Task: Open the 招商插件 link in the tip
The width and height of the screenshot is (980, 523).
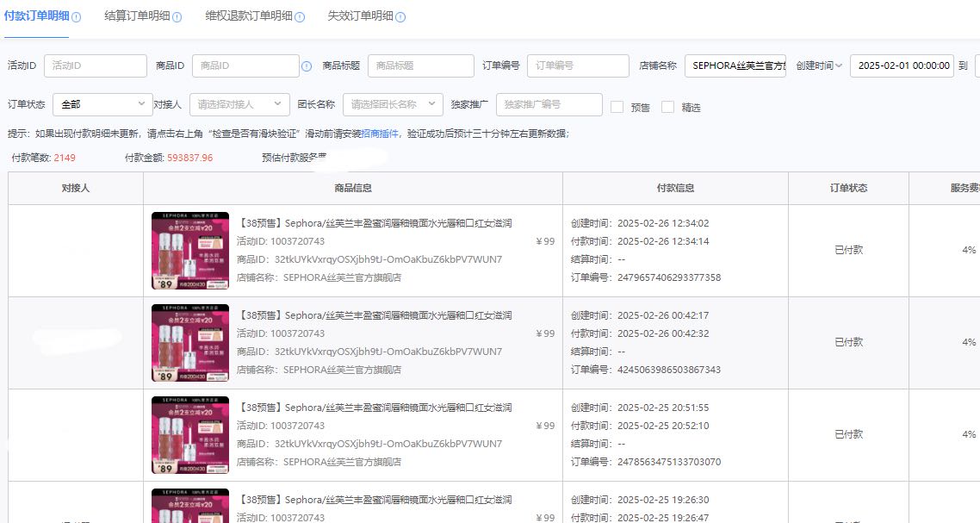Action: [x=380, y=134]
